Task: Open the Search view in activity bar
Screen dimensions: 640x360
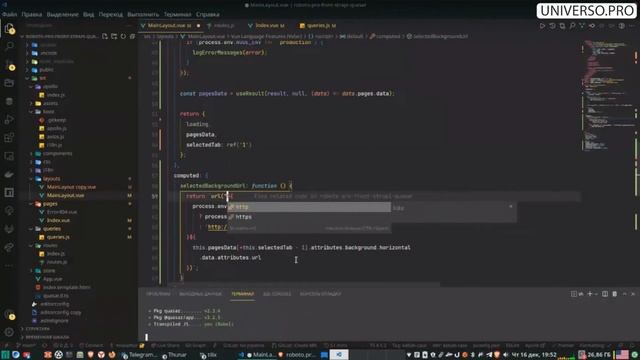Action: coord(9,46)
